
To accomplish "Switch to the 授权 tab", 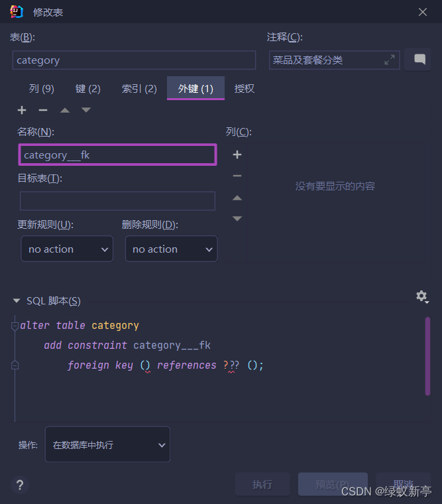I will tap(245, 89).
